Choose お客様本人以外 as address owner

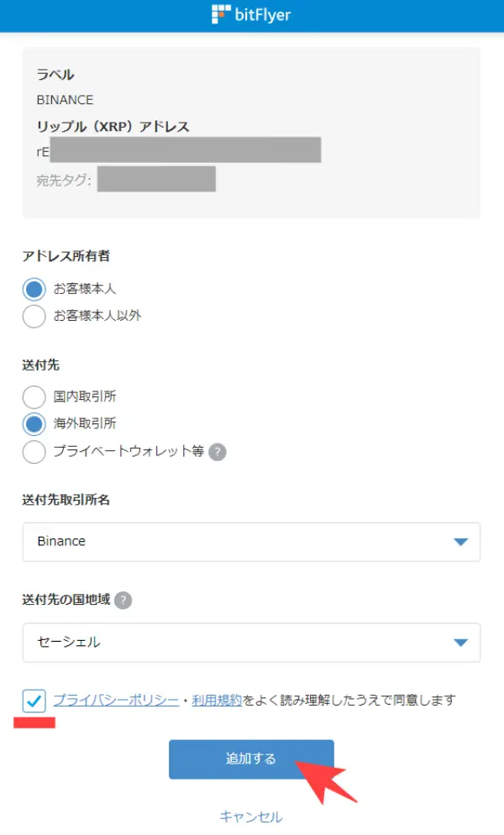[x=34, y=316]
